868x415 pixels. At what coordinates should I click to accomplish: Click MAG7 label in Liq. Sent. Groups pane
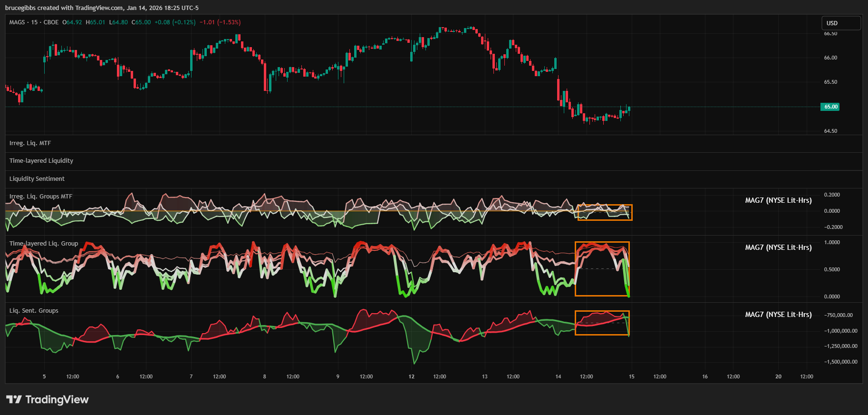pyautogui.click(x=778, y=315)
